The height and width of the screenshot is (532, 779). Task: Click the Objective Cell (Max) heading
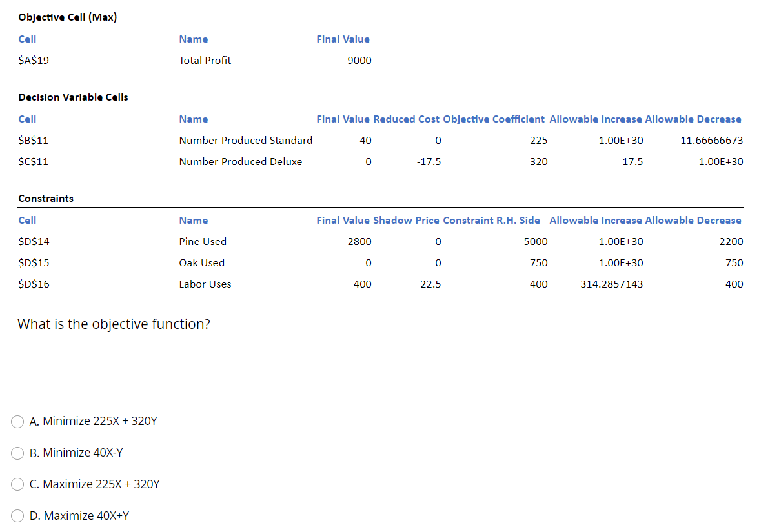[66, 17]
